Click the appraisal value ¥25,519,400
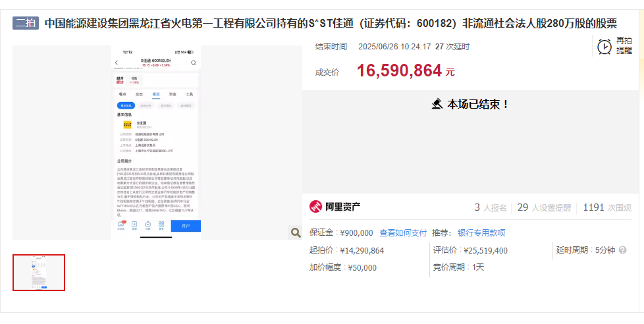Viewport: 644px width, 324px height. (485, 250)
